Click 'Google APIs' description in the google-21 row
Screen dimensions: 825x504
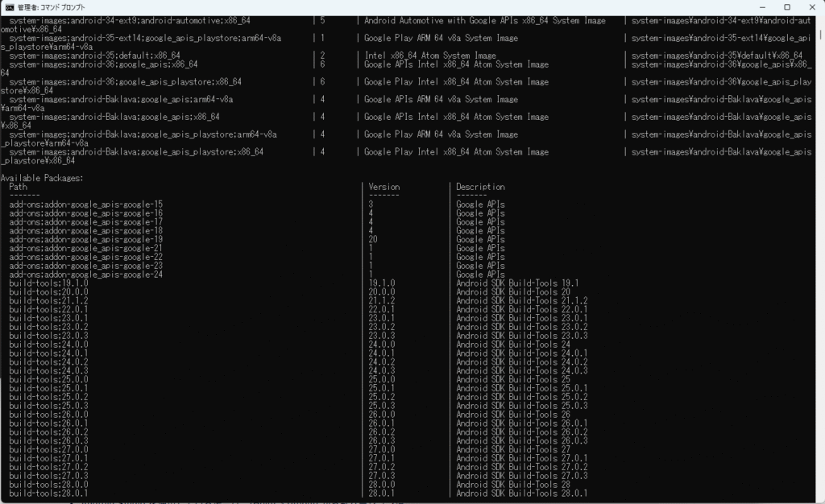480,248
